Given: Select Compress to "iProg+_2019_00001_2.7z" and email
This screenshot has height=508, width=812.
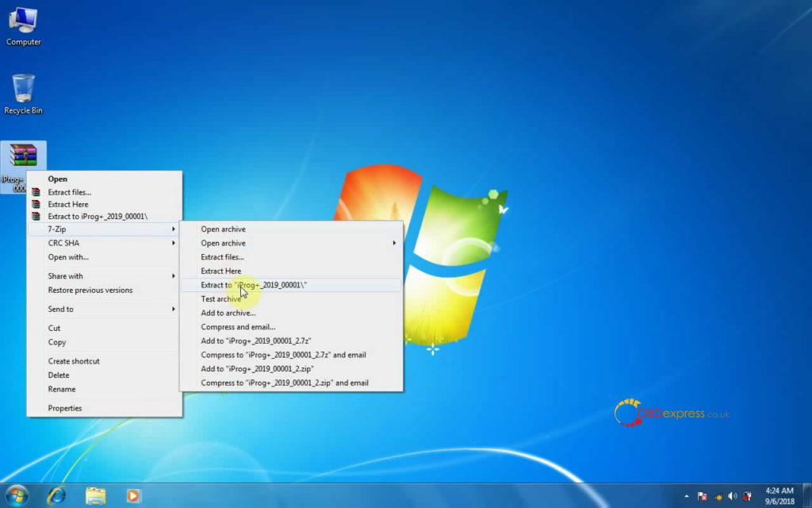Looking at the screenshot, I should [291, 355].
